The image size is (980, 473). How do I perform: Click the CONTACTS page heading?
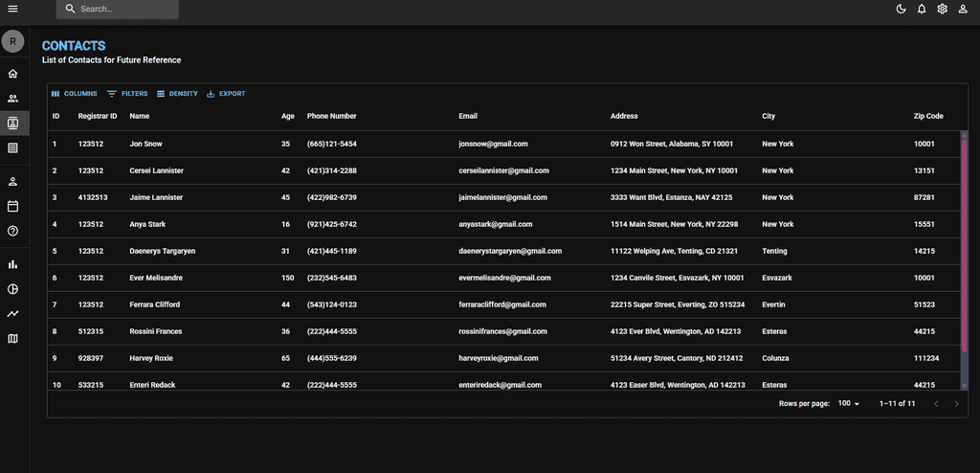click(73, 46)
